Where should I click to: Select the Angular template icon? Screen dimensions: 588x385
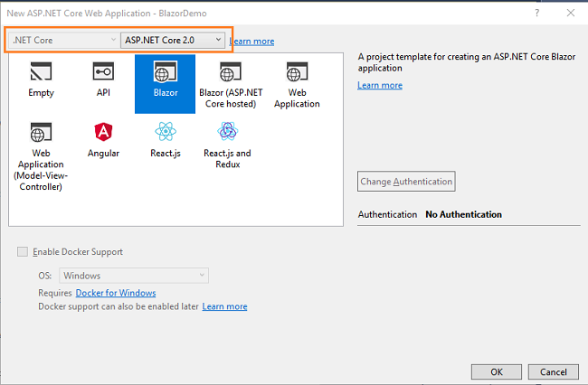pyautogui.click(x=103, y=132)
